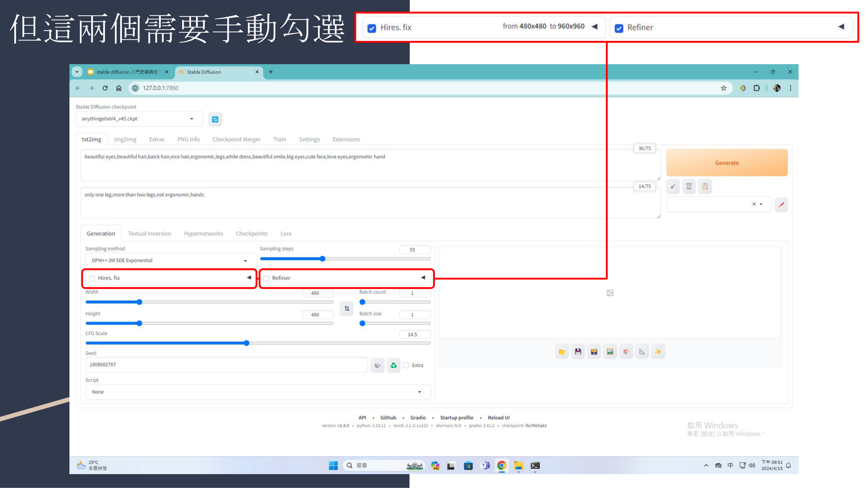Viewport: 868px width, 488px height.
Task: Open the PNG Info tab
Action: (188, 139)
